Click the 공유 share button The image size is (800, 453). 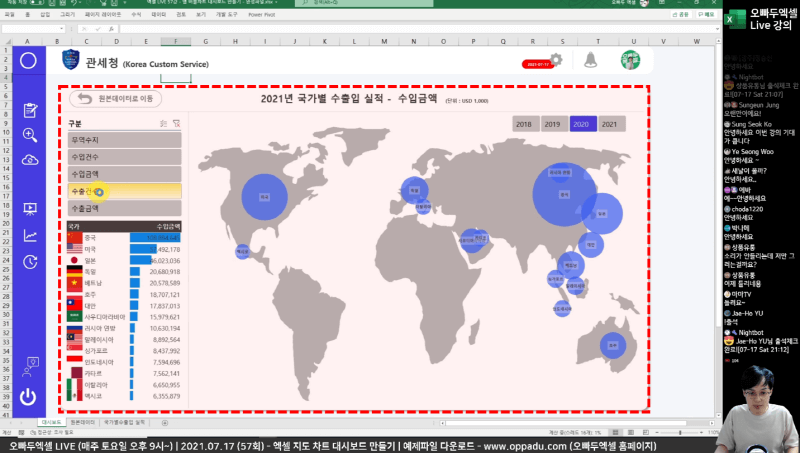(683, 15)
